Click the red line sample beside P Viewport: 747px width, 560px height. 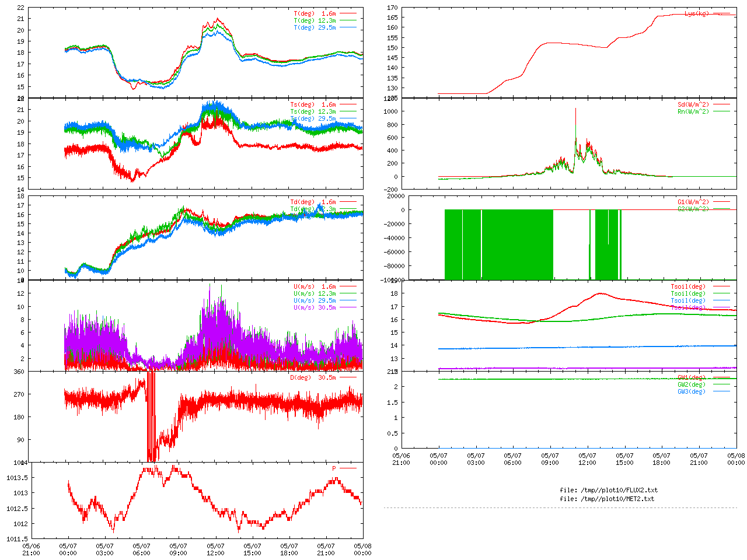(348, 468)
